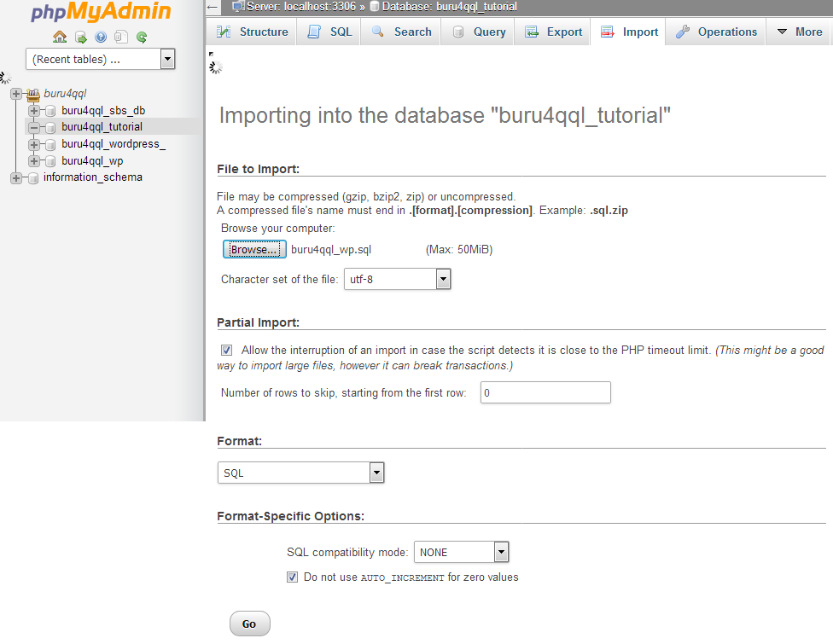Click the phpMyAdmin home icon
Screen dimensions: 833x644
[x=59, y=38]
